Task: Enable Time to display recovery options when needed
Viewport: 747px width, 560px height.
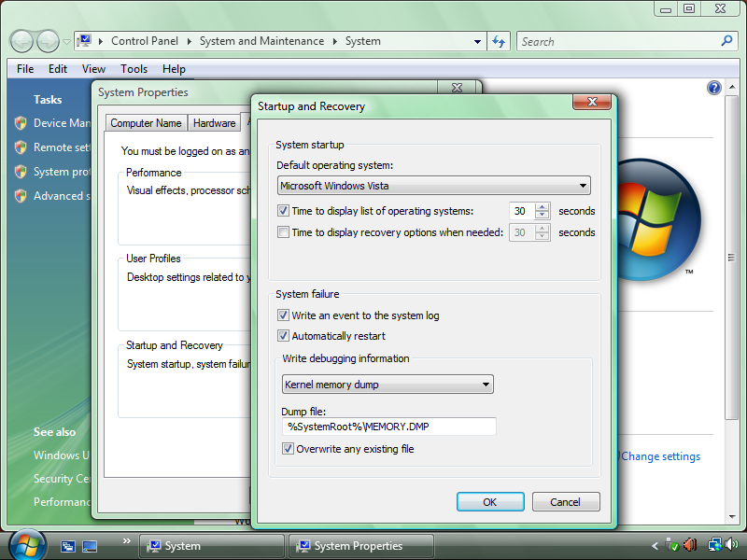Action: 283,231
